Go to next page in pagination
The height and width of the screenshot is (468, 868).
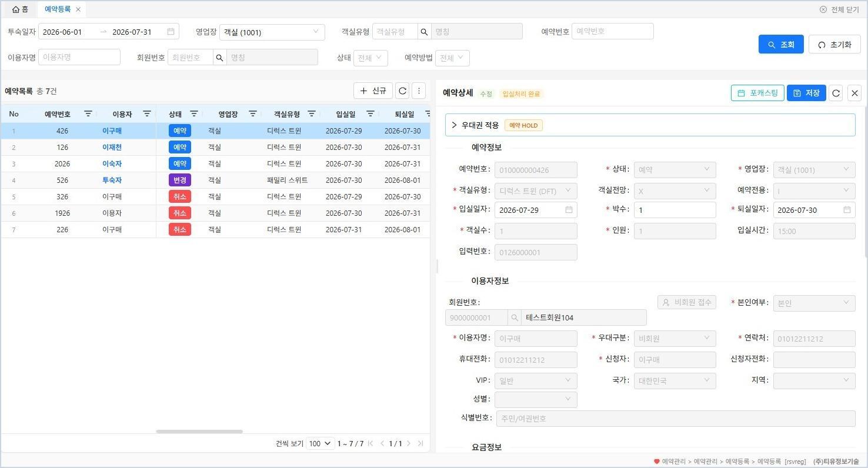point(409,443)
